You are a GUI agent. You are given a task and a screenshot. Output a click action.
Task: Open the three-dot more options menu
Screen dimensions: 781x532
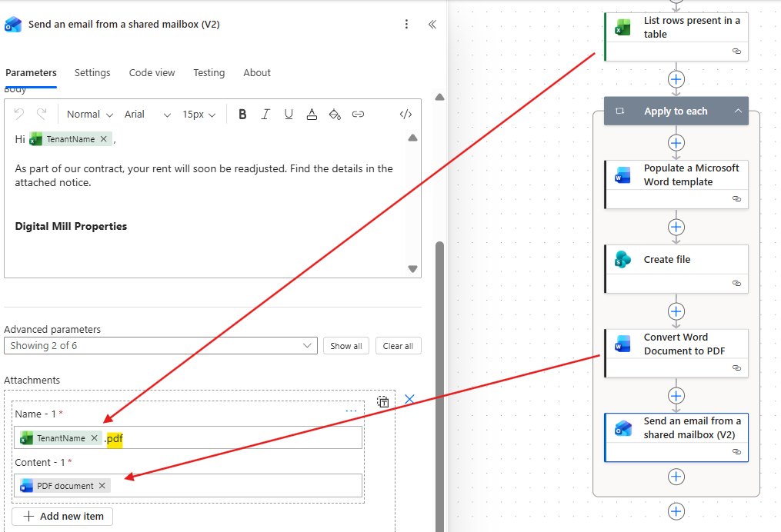(x=406, y=25)
